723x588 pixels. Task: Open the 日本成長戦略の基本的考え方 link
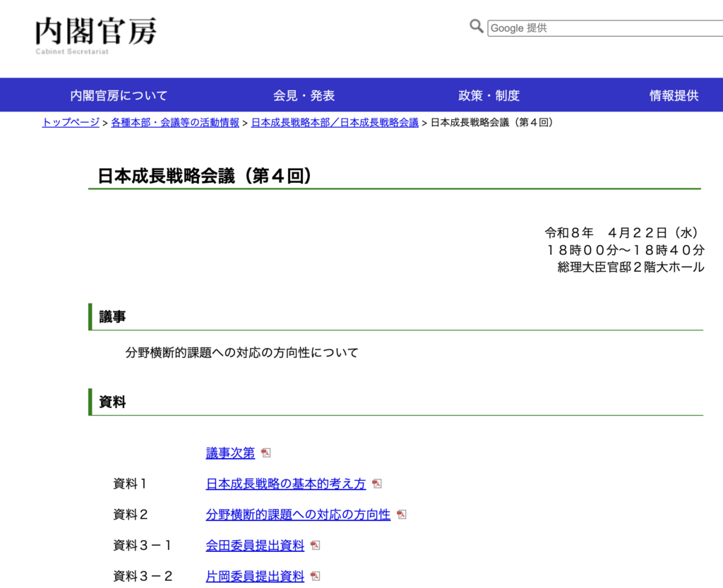pyautogui.click(x=286, y=484)
